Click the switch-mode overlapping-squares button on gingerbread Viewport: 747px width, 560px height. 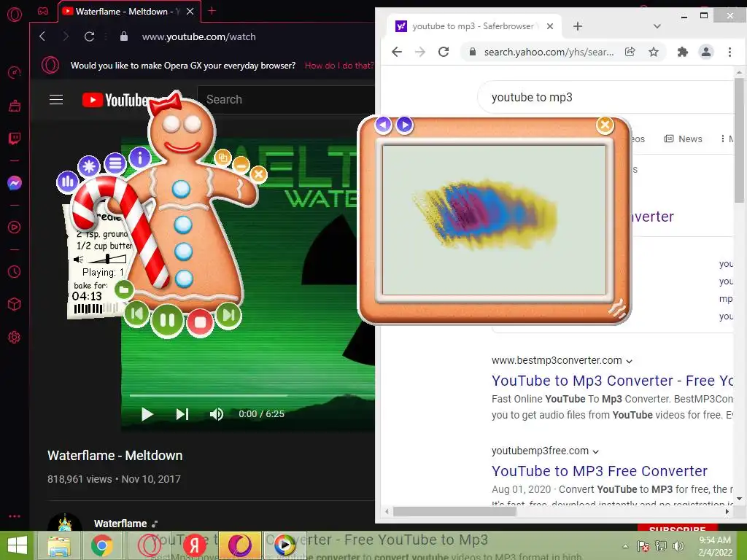pyautogui.click(x=222, y=157)
